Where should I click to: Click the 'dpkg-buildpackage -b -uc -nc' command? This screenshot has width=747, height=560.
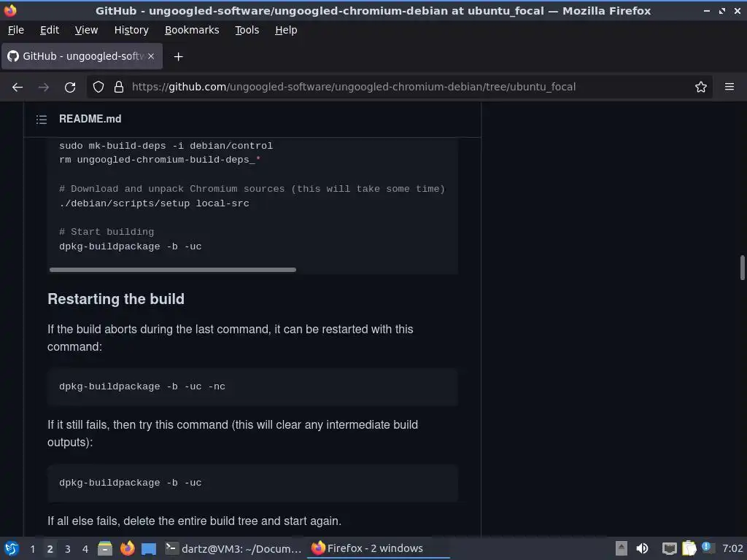(x=142, y=386)
